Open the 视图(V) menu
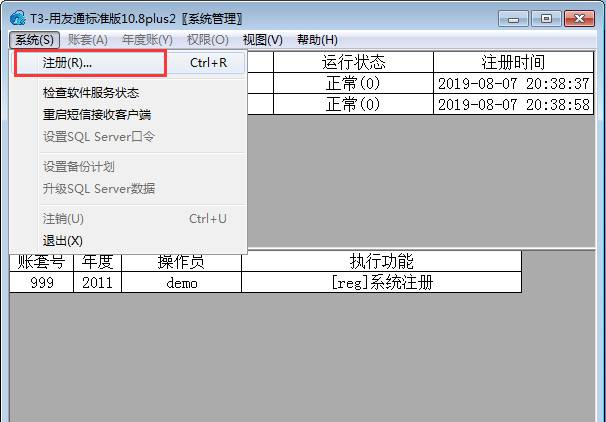 (x=263, y=40)
